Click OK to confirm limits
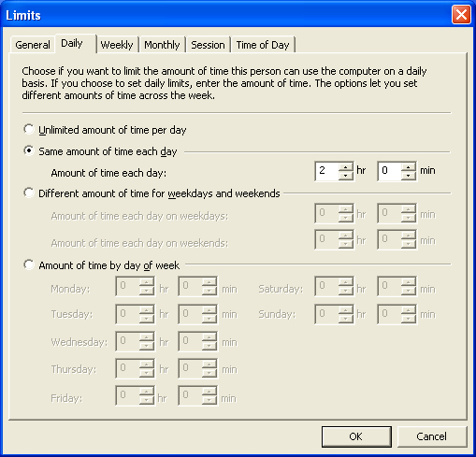The width and height of the screenshot is (476, 457). click(356, 436)
